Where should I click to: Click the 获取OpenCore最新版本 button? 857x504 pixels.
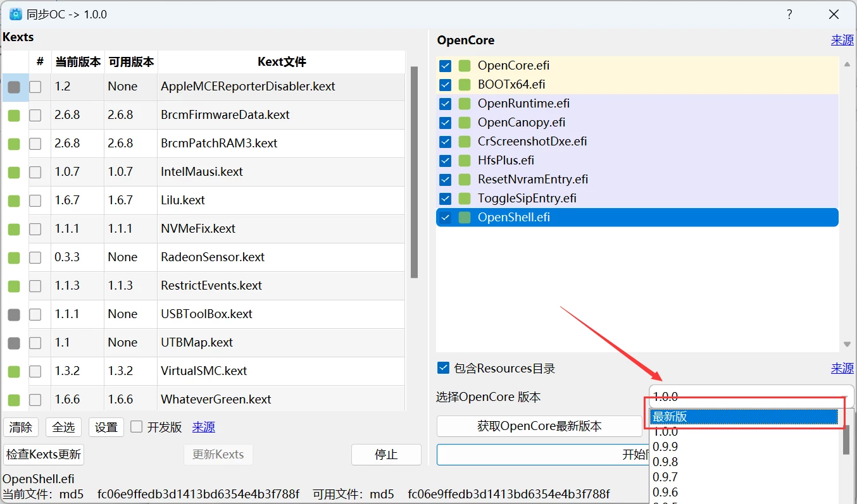tap(539, 426)
